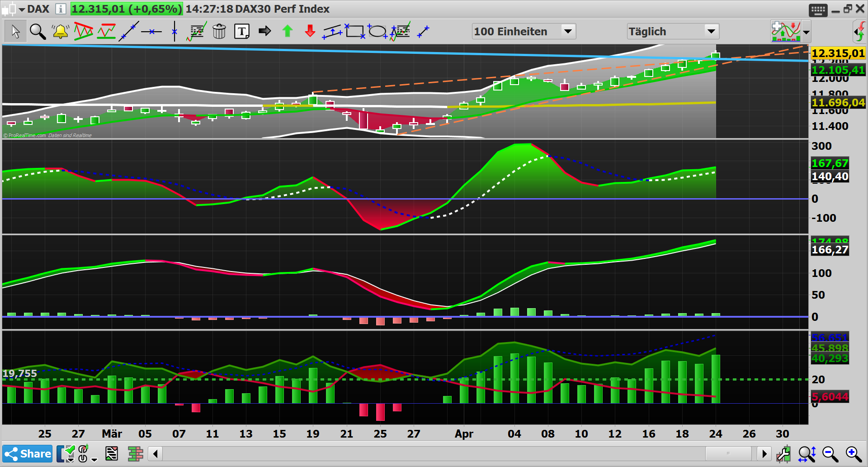Select the arrow cursor tool
The height and width of the screenshot is (467, 868).
point(15,31)
